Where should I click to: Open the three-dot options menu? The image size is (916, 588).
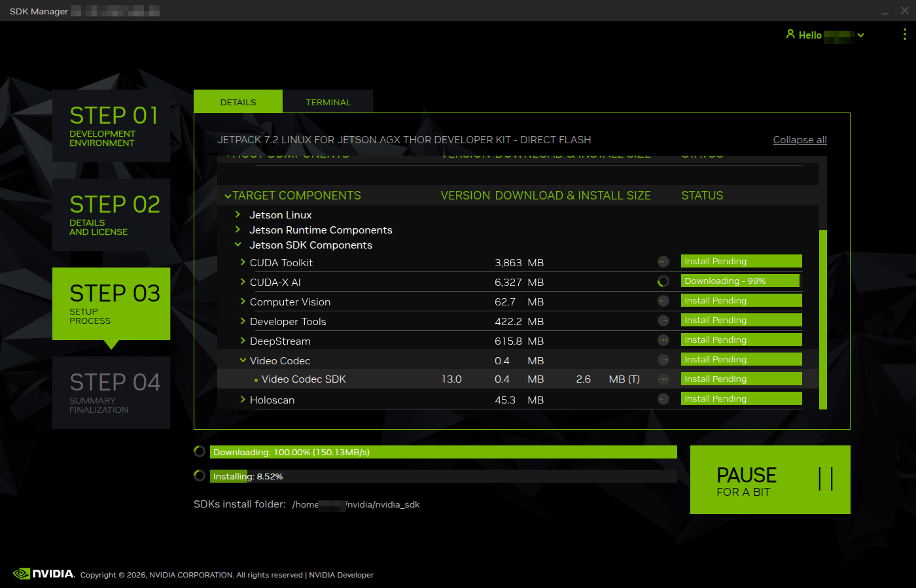905,34
